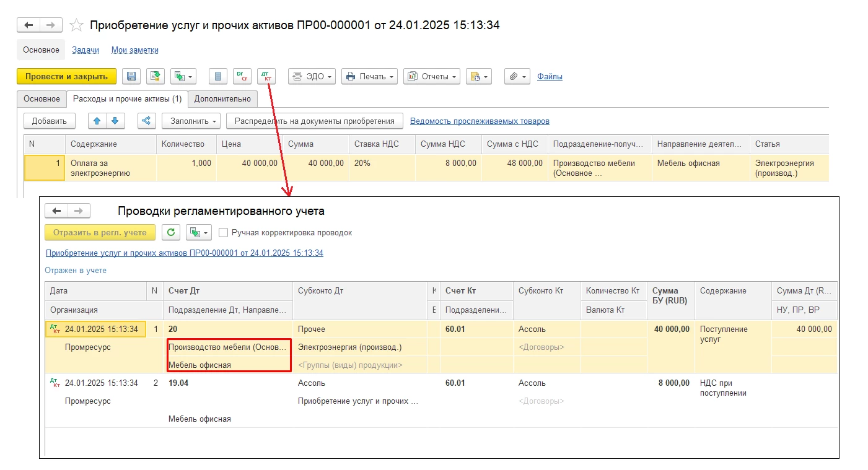
Task: Add the document to favorites star
Action: pyautogui.click(x=76, y=25)
